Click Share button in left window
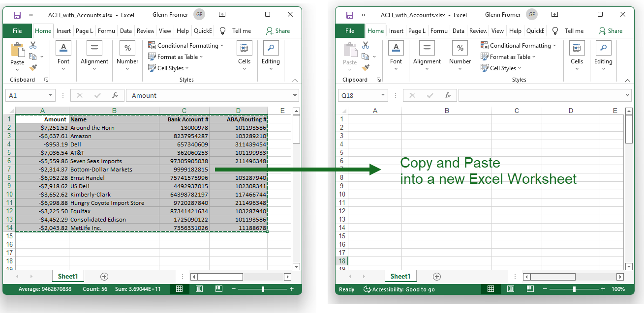Screen dimensions: 644x313 278,30
